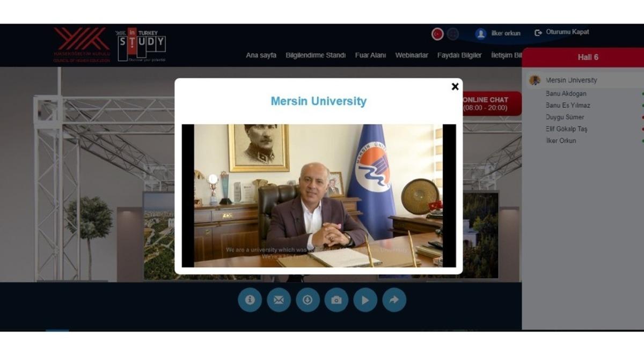
Task: Click the Study in Turkey logo
Action: click(x=141, y=46)
